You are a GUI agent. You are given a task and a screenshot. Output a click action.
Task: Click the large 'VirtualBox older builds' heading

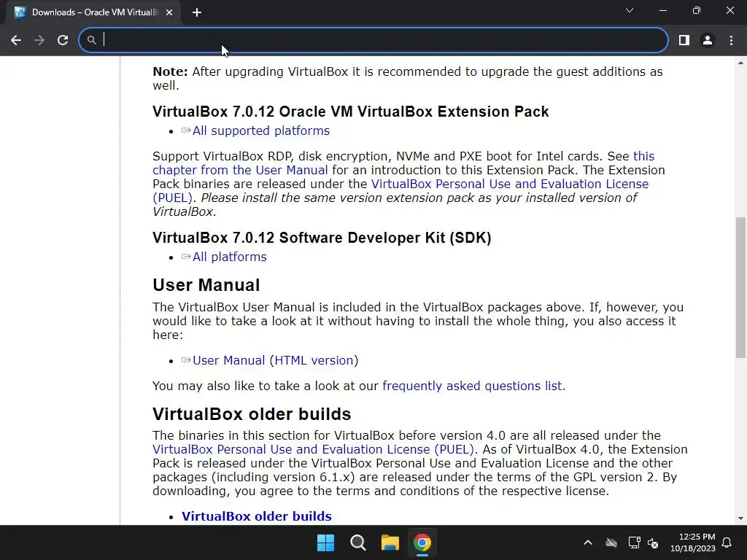(252, 414)
